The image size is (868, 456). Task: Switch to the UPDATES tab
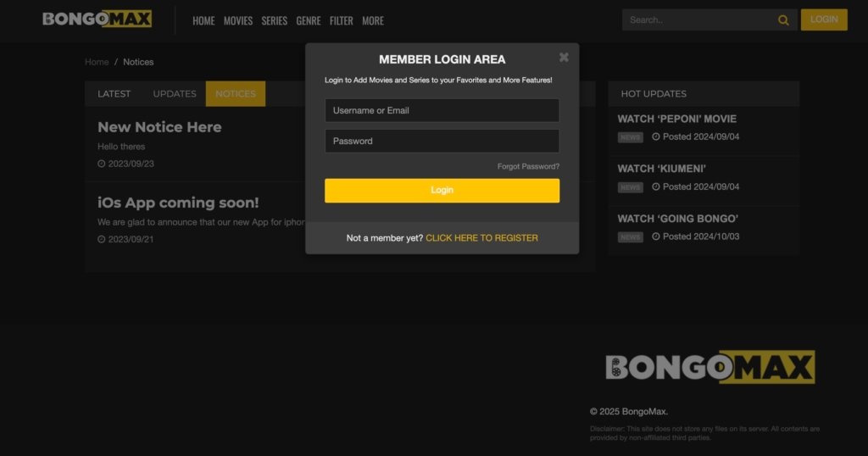coord(175,94)
